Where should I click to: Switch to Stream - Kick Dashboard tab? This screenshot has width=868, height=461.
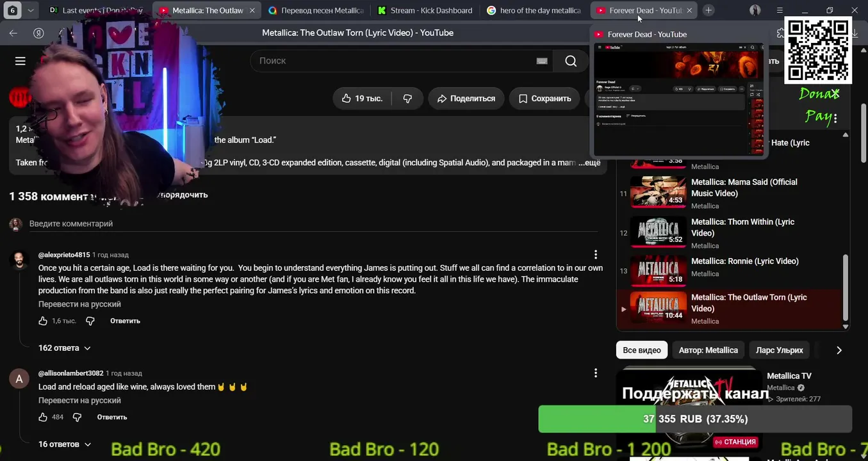click(425, 10)
